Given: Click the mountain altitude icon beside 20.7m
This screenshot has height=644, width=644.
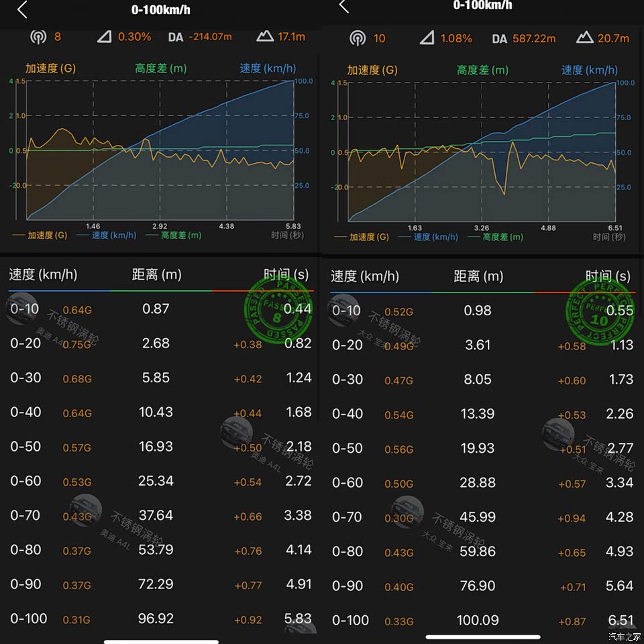Looking at the screenshot, I should coord(586,38).
